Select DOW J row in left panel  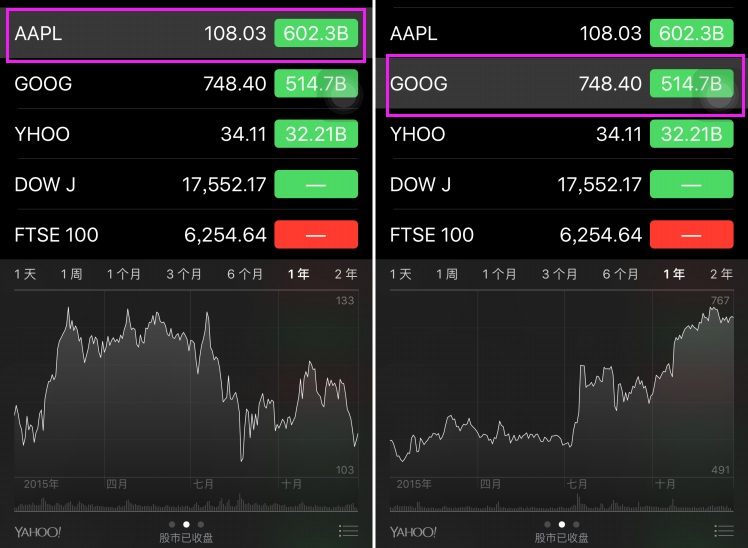point(186,184)
